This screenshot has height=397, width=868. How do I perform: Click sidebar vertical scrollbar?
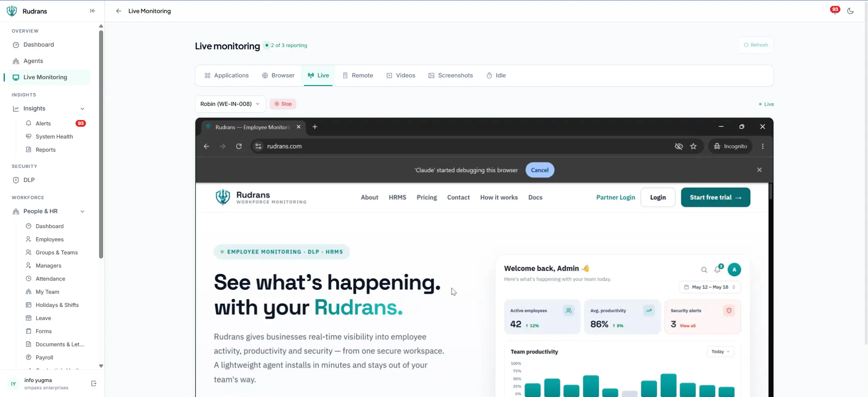pyautogui.click(x=101, y=145)
